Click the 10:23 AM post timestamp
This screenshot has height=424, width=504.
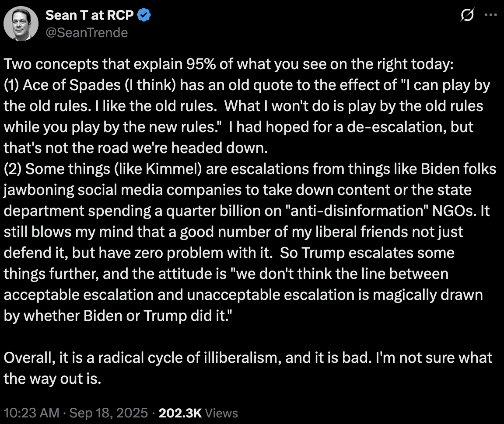(x=31, y=413)
